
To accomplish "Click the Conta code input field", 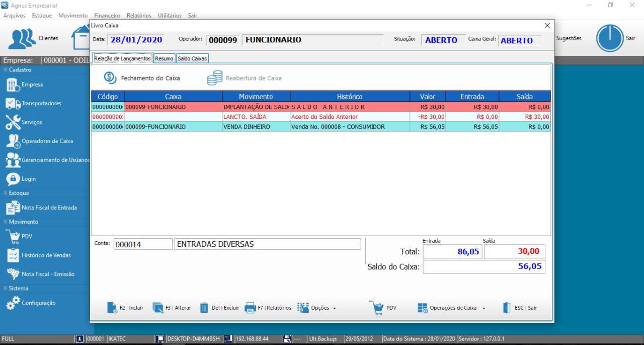I will pos(143,244).
